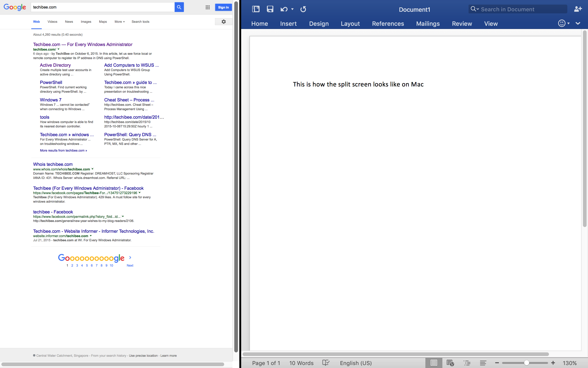Open More results from techibee.com
The image size is (588, 368).
63,150
